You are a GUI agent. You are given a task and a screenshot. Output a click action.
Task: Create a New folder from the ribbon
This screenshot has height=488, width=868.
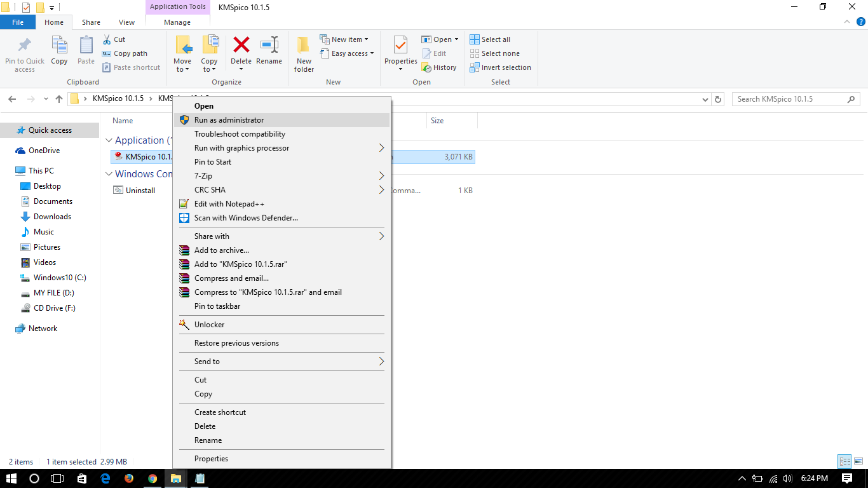click(x=303, y=53)
